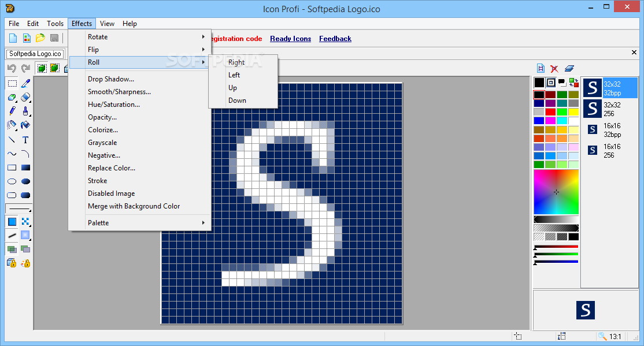Image resolution: width=644 pixels, height=346 pixels.
Task: Apply the Grayscale effect
Action: [x=140, y=143]
